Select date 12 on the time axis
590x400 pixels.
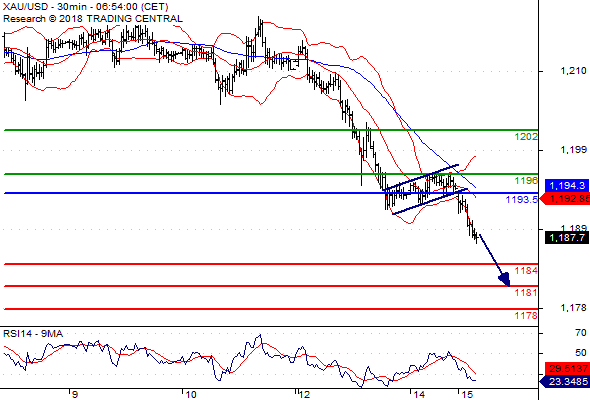(x=304, y=394)
